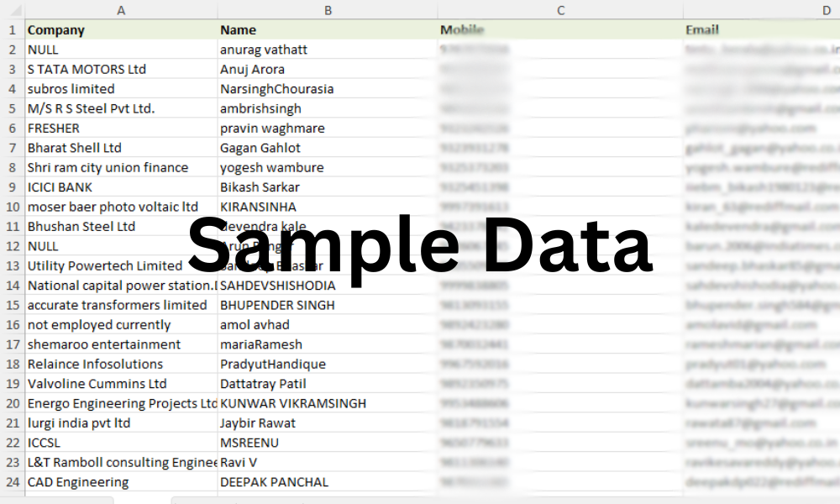840x504 pixels.
Task: Select entire row 10 via row header
Action: 13,207
